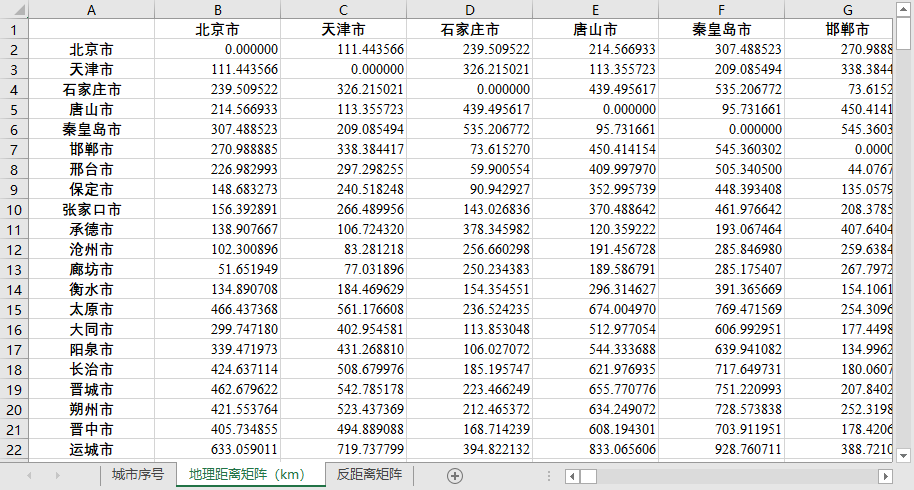The height and width of the screenshot is (490, 914).
Task: Select row 22 header
Action: pos(14,450)
